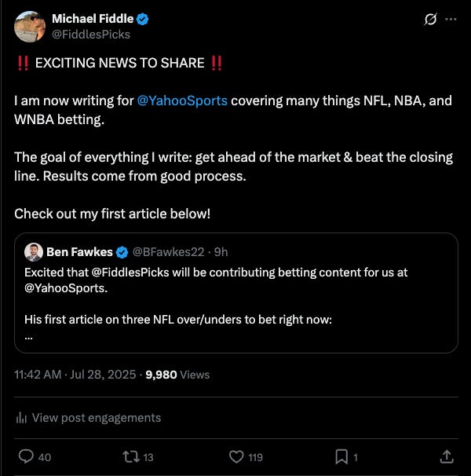Click the reply comment icon
The image size is (471, 476).
[26, 456]
